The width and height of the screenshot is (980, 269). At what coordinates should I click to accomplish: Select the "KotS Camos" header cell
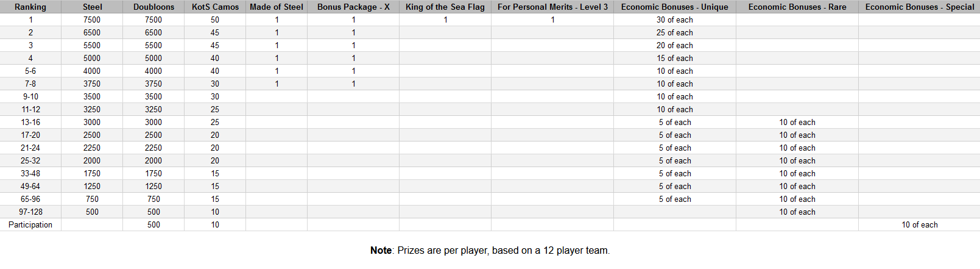pyautogui.click(x=215, y=7)
